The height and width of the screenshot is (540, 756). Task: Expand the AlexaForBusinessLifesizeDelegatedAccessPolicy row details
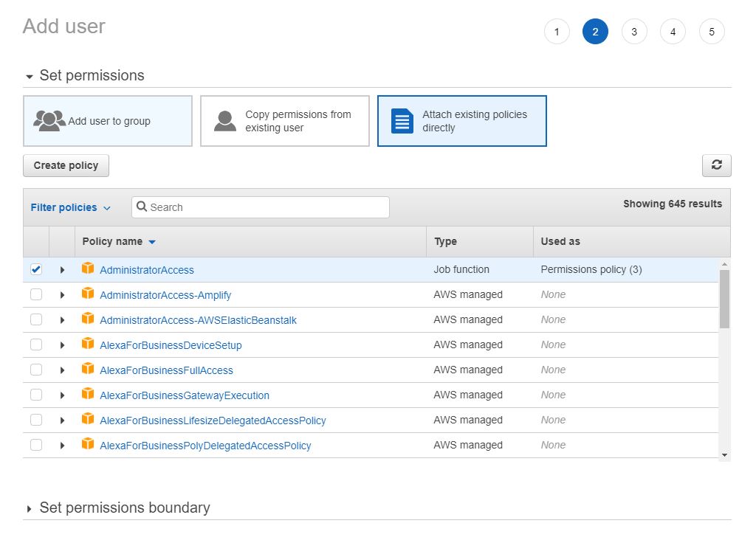tap(62, 420)
